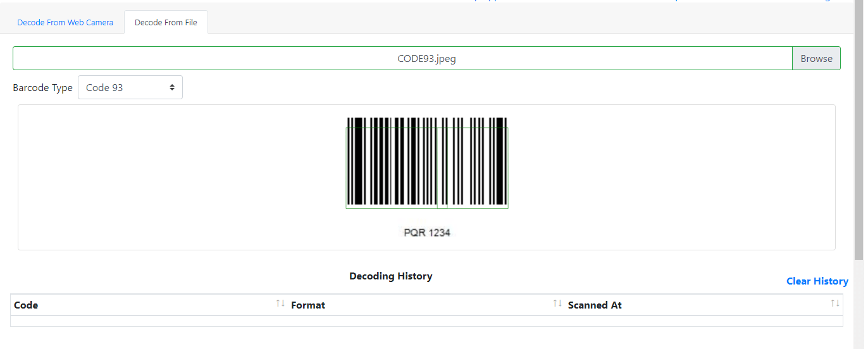The height and width of the screenshot is (349, 868).
Task: Click the vertical page scrollbar thumb
Action: pos(859,126)
